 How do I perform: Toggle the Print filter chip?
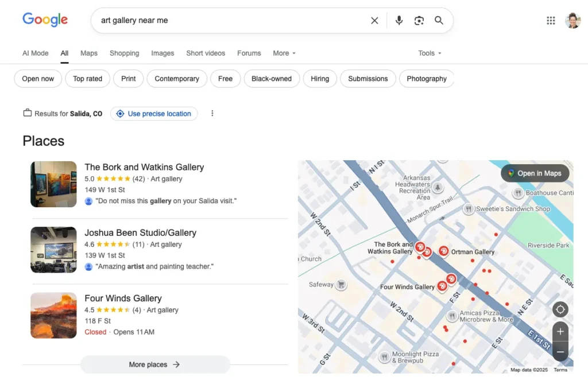(128, 79)
